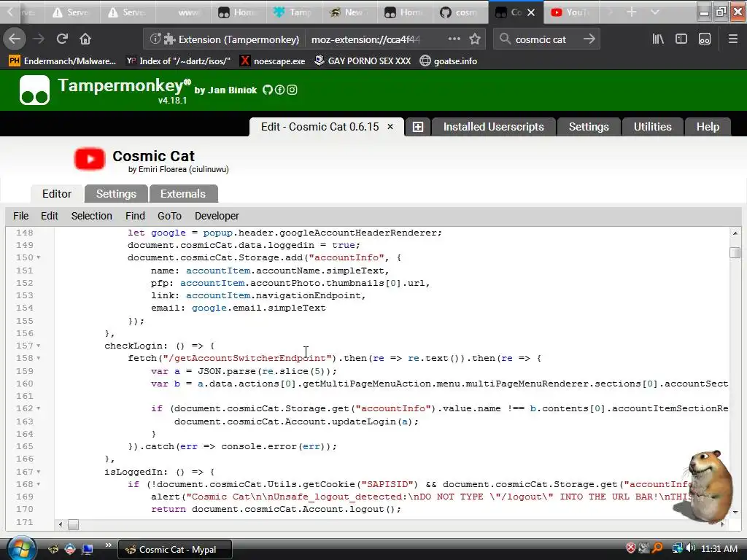Open the Index of /~dartz/isos/ bookmark
The image size is (747, 560).
[x=178, y=61]
